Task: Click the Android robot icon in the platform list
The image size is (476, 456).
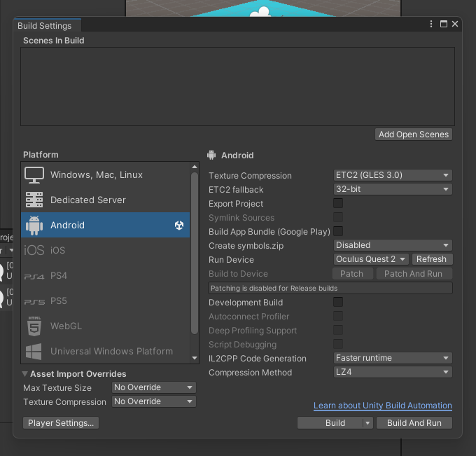Action: pyautogui.click(x=34, y=225)
